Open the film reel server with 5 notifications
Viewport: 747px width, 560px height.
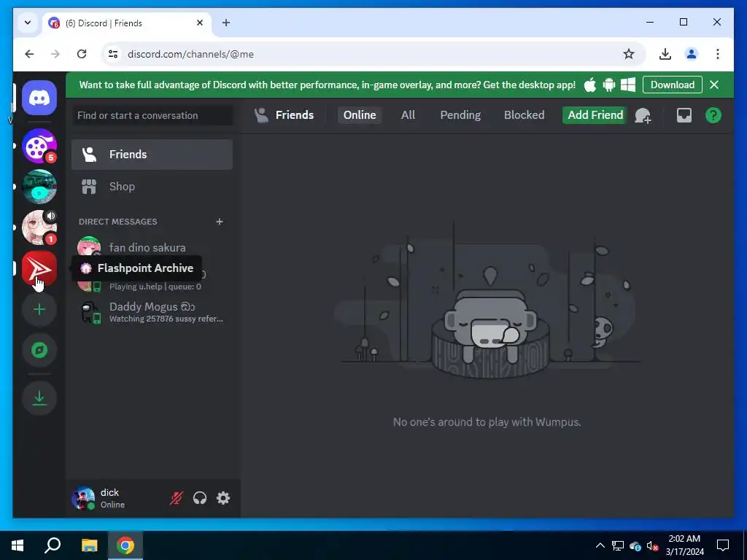coord(39,146)
